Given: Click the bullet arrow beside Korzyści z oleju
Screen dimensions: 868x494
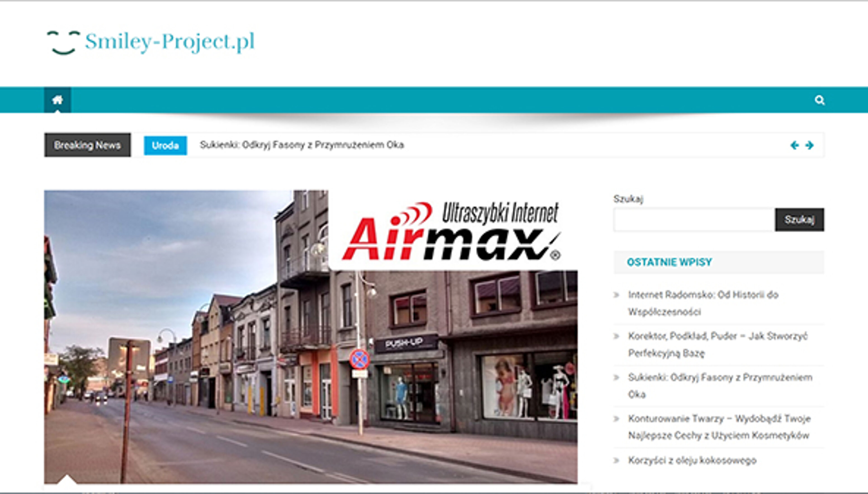Looking at the screenshot, I should pos(617,460).
